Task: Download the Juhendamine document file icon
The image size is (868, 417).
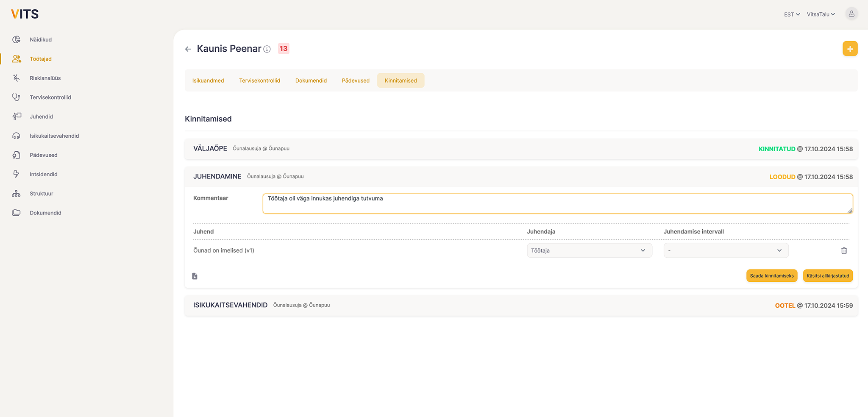Action: [195, 276]
